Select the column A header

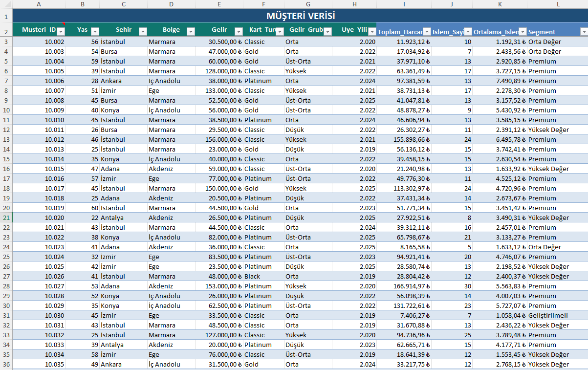click(39, 4)
